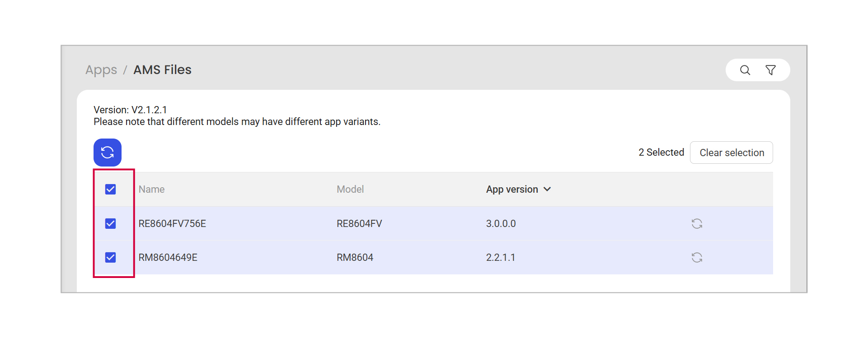The image size is (868, 338).
Task: Update app on RM8604649E row
Action: (x=696, y=258)
